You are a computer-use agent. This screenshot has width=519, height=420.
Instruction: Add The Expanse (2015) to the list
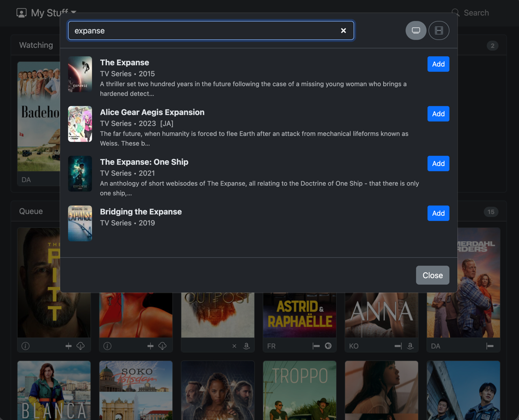pos(438,64)
